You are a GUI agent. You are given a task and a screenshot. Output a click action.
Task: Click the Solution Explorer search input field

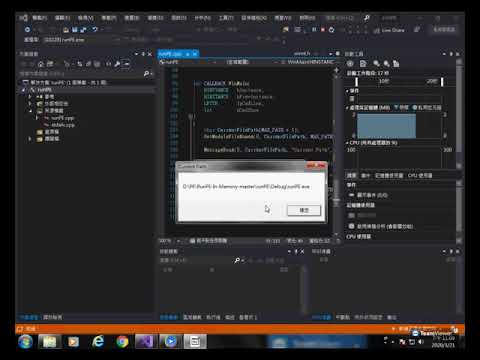(x=80, y=73)
